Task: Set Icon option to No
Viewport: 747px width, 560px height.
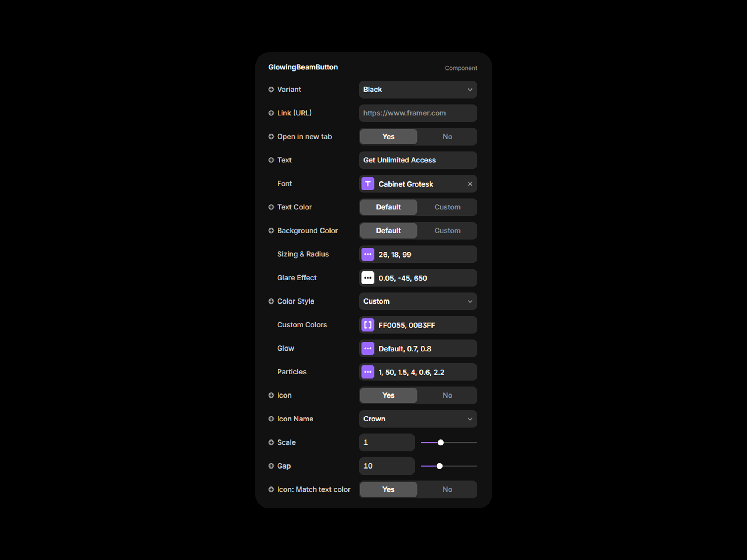Action: (x=447, y=395)
